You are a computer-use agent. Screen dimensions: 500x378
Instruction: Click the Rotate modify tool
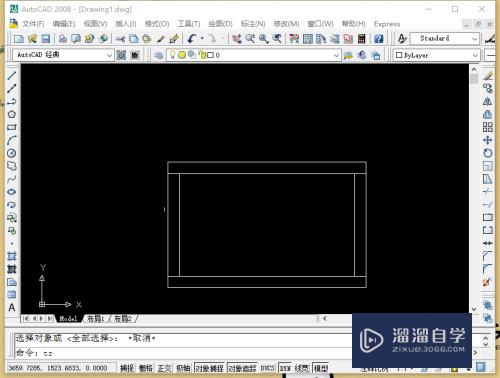point(488,153)
